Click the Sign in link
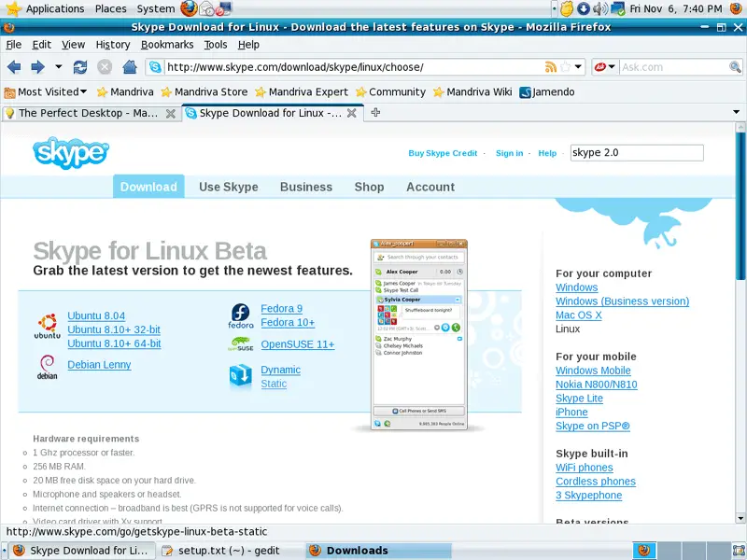 click(509, 153)
